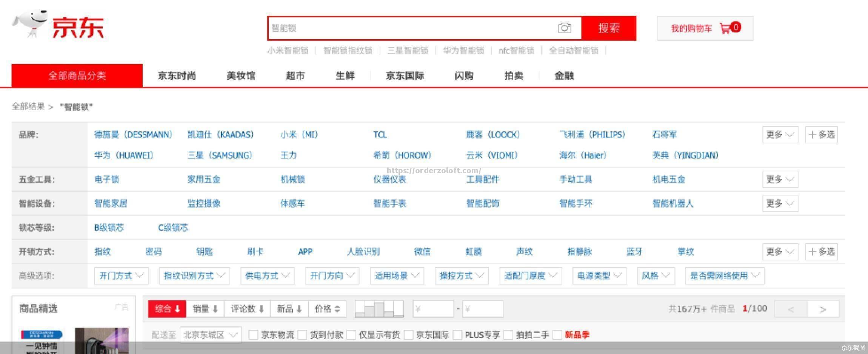Viewport: 868px width, 354px height.
Task: Expand 更多 in the 五金工具 row
Action: [x=780, y=179]
